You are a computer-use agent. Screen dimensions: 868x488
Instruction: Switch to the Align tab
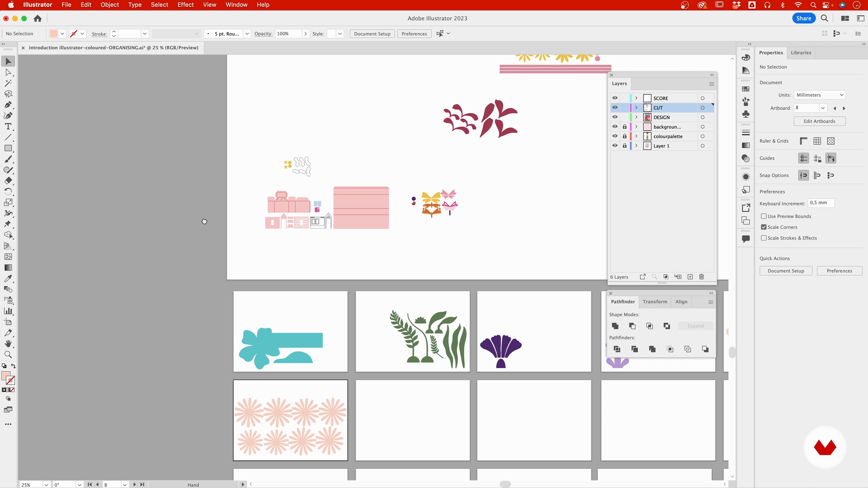tap(681, 302)
